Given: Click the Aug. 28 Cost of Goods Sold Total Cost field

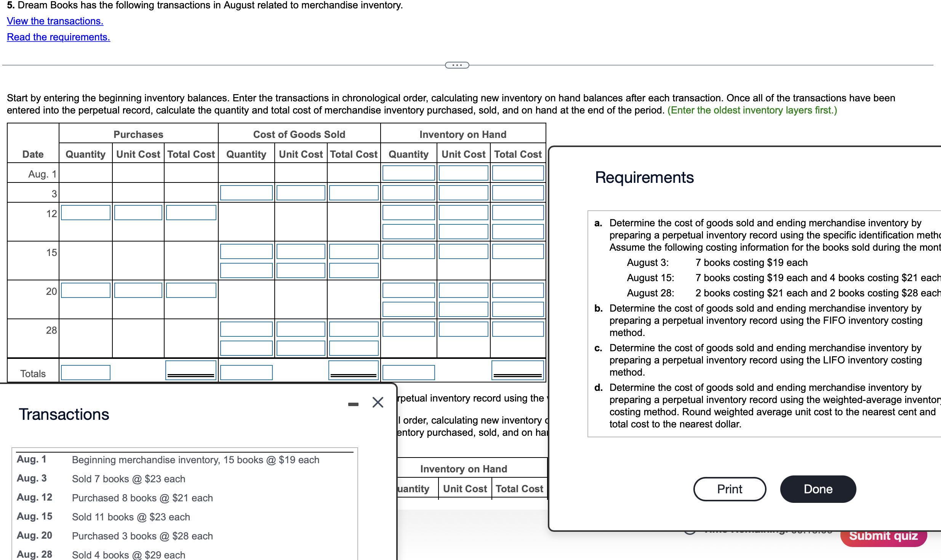Looking at the screenshot, I should (x=353, y=329).
